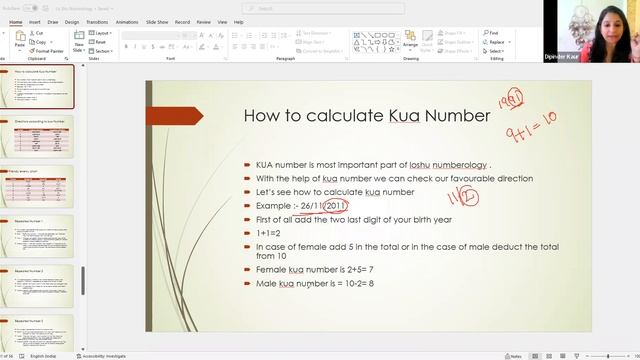The height and width of the screenshot is (360, 640).
Task: Open the Slide Show ribbon tab
Action: coord(157,22)
